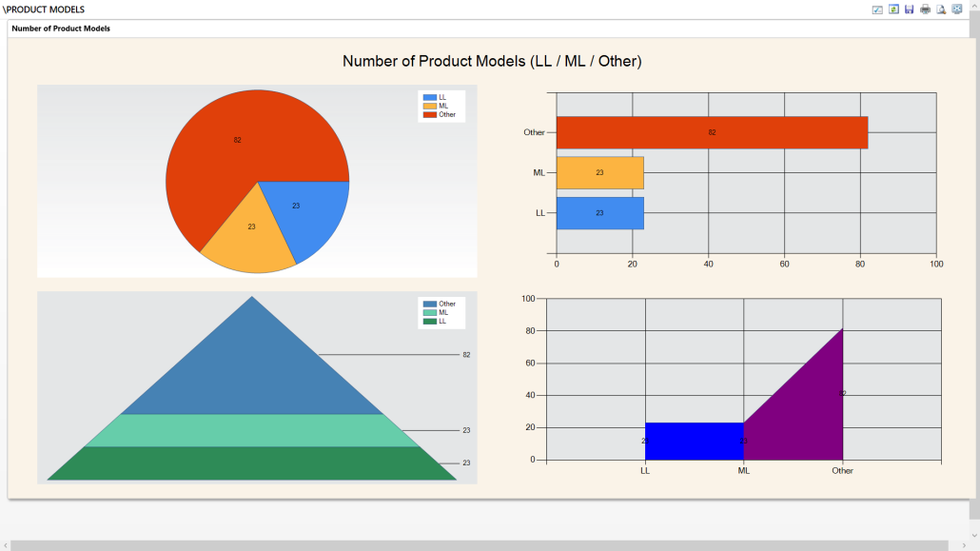The height and width of the screenshot is (551, 980).
Task: Save using the floppy disk icon
Action: (x=909, y=10)
